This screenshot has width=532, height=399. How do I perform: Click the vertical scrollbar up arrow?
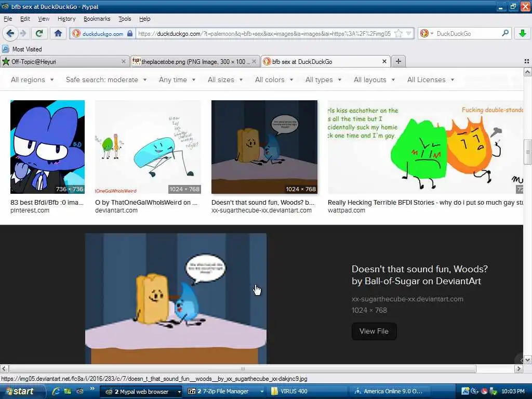tap(527, 72)
